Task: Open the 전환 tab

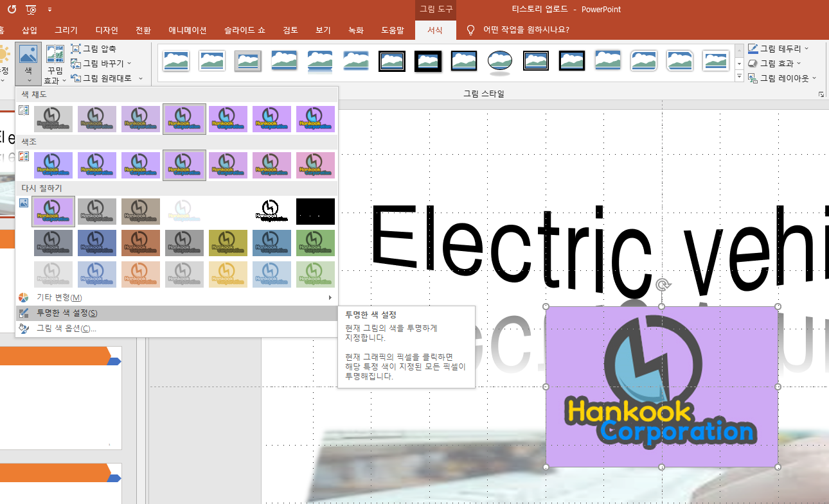Action: (143, 30)
